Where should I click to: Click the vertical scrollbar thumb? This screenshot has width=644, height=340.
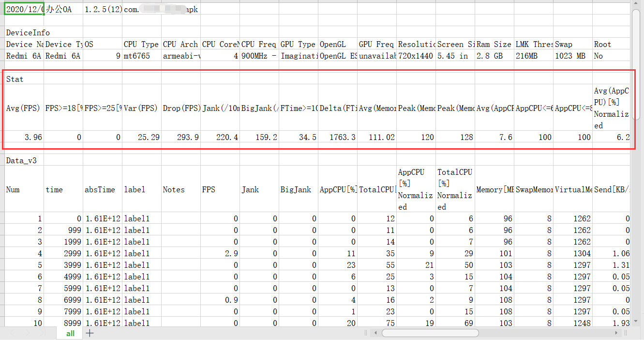tap(637, 63)
